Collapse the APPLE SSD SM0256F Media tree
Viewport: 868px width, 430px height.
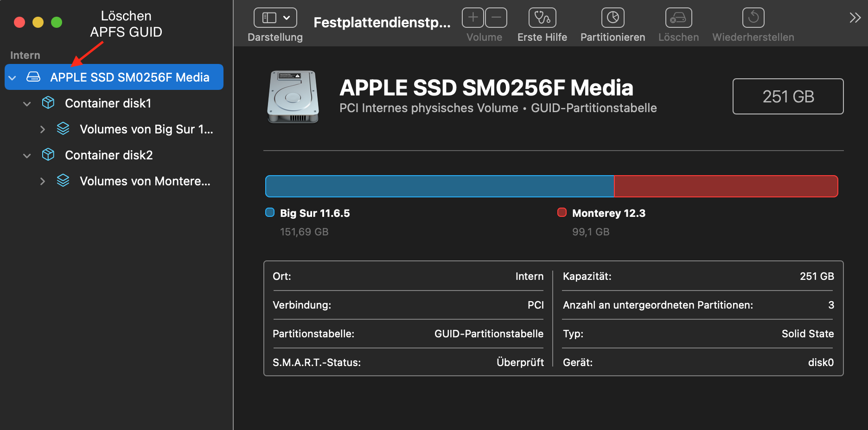point(13,77)
